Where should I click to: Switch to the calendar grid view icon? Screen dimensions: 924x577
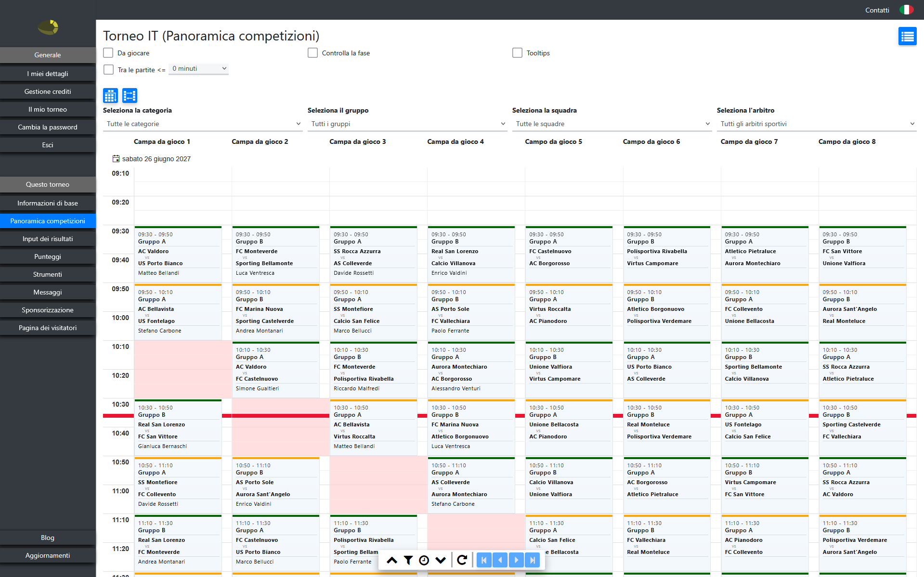click(110, 96)
